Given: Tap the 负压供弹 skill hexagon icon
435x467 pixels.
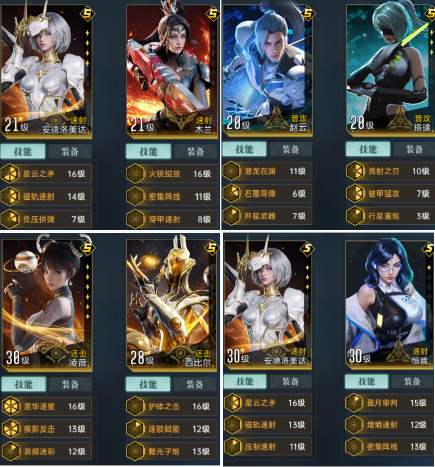Looking at the screenshot, I should pos(10,219).
